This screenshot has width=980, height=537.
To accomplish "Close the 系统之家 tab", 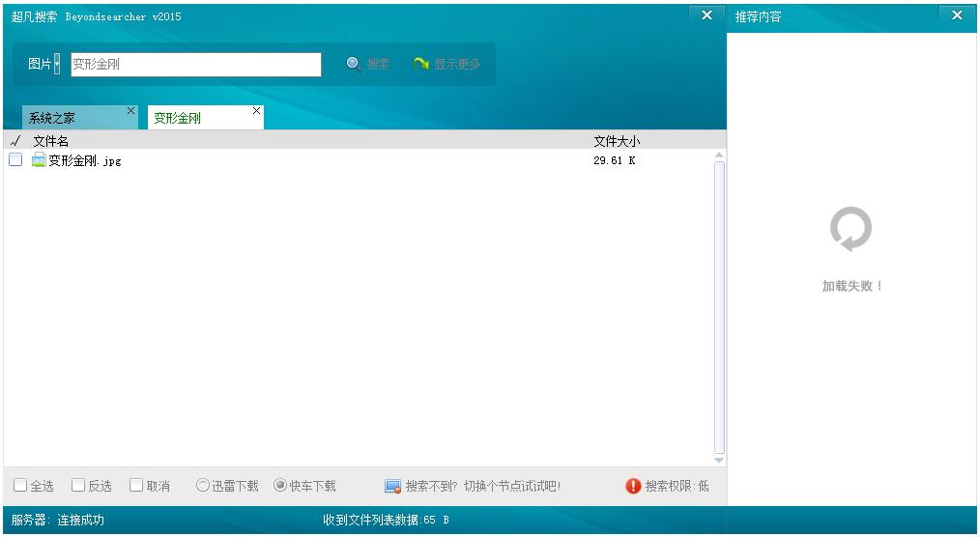I will [x=130, y=110].
